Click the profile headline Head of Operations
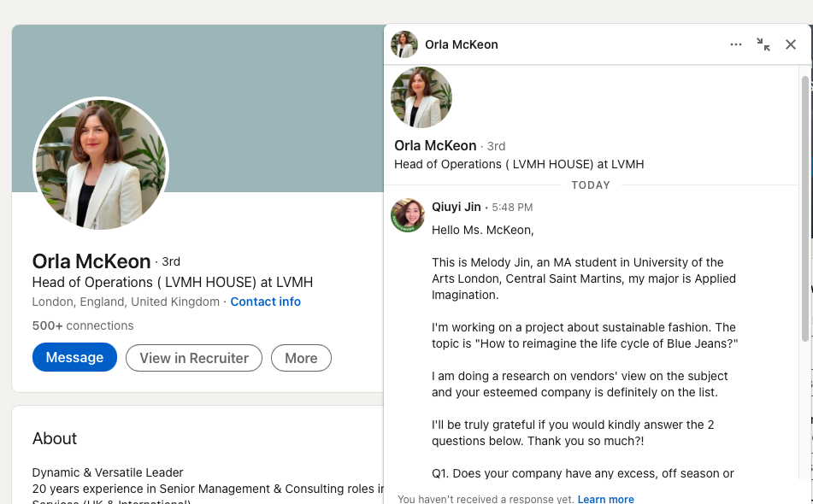The image size is (813, 504). tap(173, 282)
